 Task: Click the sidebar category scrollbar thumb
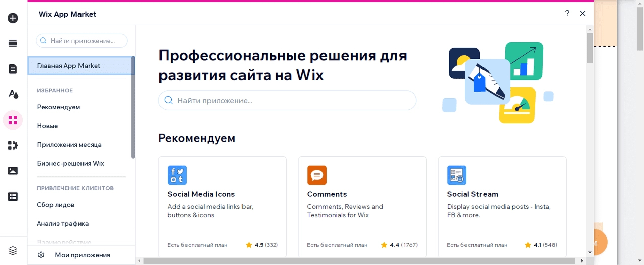[x=133, y=108]
